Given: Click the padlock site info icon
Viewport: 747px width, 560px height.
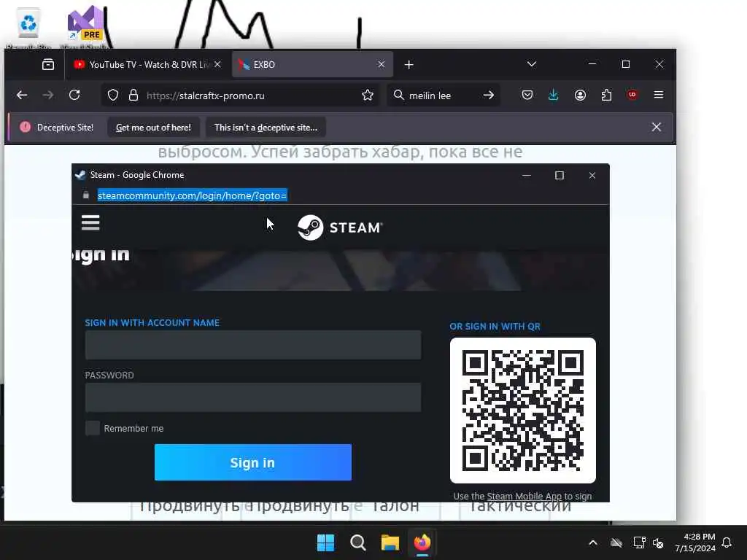Looking at the screenshot, I should tap(133, 96).
